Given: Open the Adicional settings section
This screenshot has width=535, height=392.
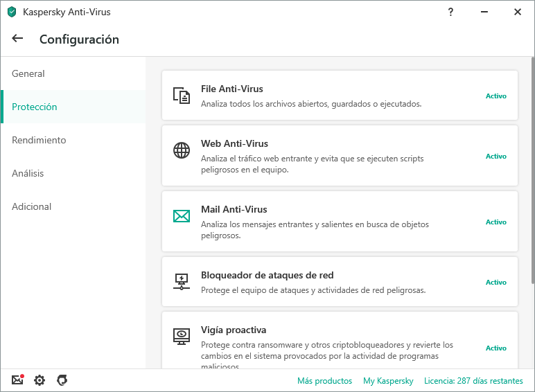Looking at the screenshot, I should (x=32, y=206).
